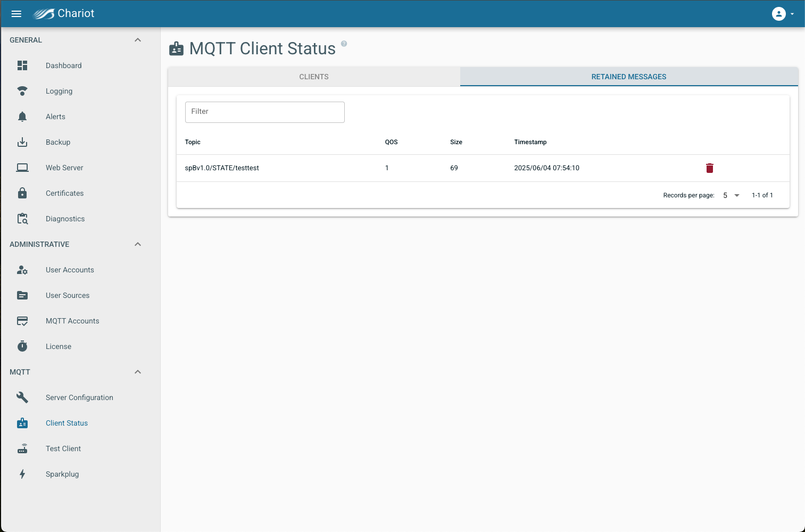Image resolution: width=805 pixels, height=532 pixels.
Task: Click the badge icon in the page title
Action: (x=176, y=49)
